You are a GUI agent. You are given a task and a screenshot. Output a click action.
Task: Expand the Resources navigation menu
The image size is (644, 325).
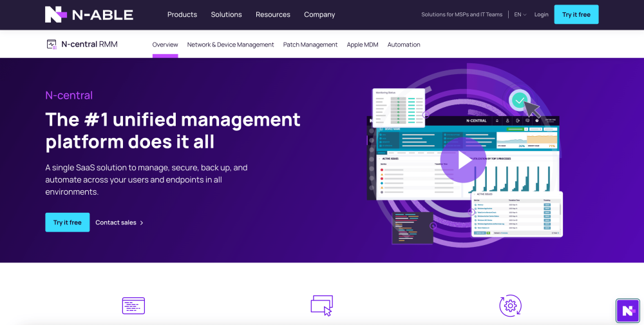pos(272,14)
